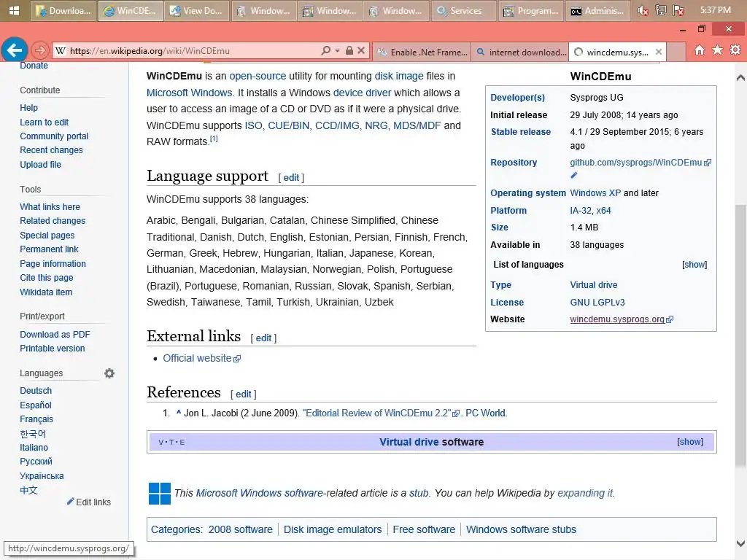Switch to the internet download tab

(521, 52)
